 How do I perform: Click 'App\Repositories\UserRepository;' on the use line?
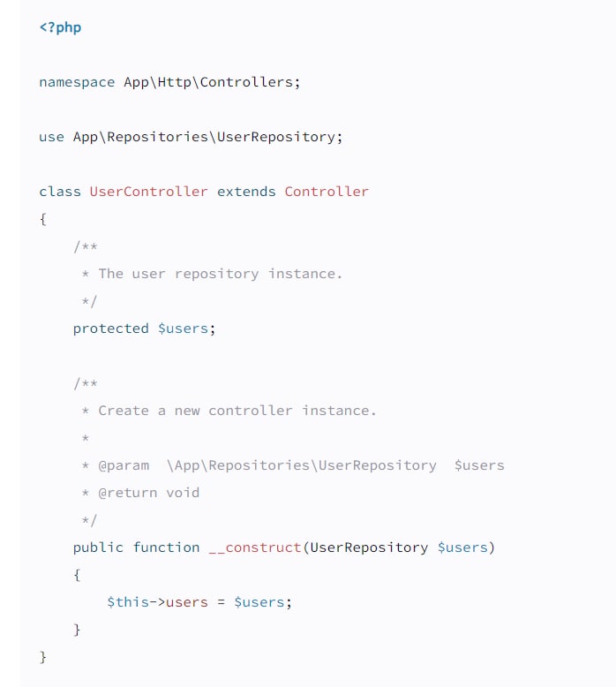coord(207,137)
